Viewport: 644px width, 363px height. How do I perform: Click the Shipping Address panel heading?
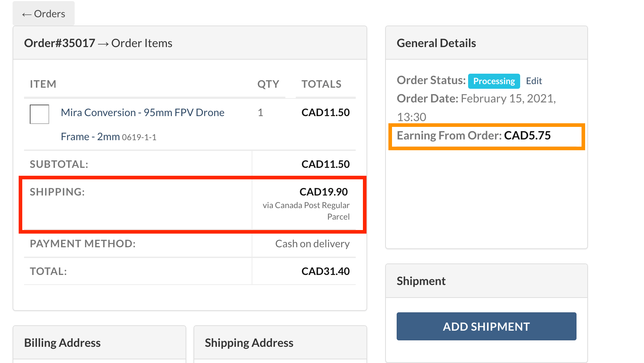pos(249,343)
